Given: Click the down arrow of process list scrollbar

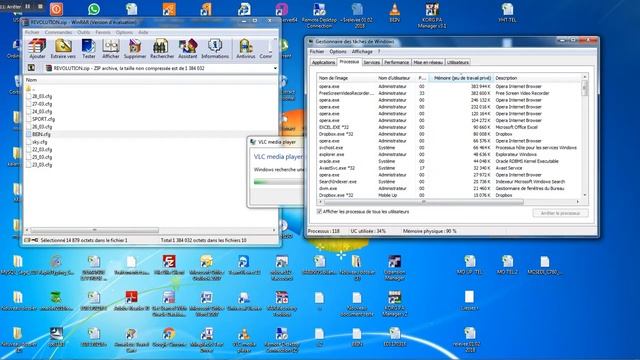Looking at the screenshot, I should pyautogui.click(x=584, y=195).
